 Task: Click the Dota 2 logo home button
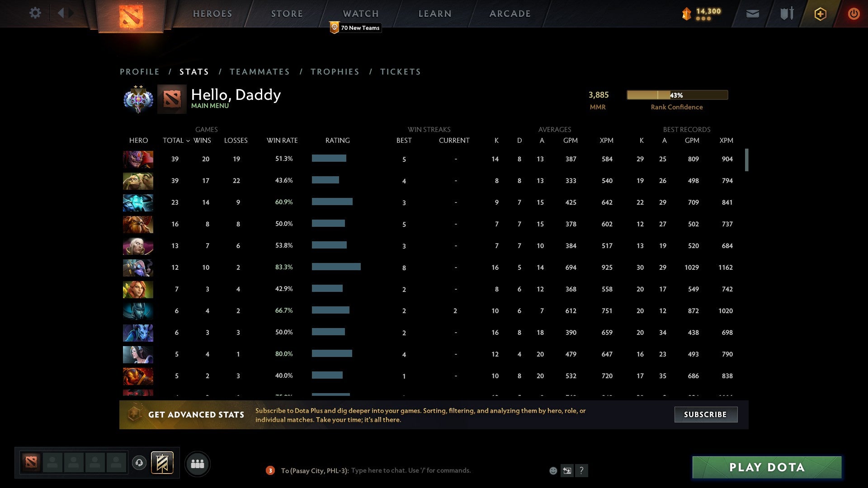[131, 16]
